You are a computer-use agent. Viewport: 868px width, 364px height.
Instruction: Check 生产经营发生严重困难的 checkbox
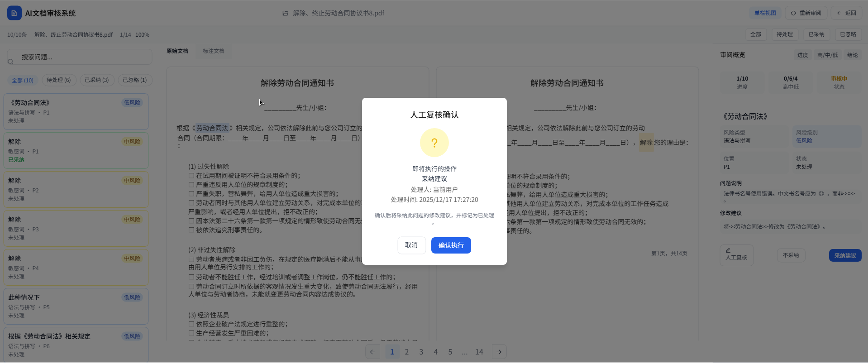tap(191, 333)
